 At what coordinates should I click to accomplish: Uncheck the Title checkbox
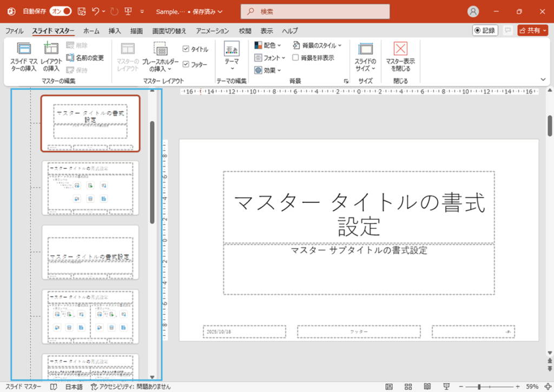pos(186,49)
